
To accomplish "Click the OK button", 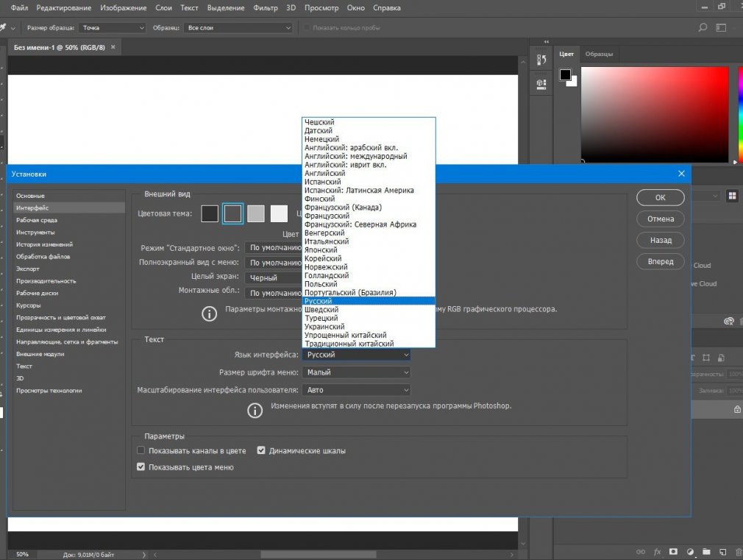I will click(x=660, y=197).
